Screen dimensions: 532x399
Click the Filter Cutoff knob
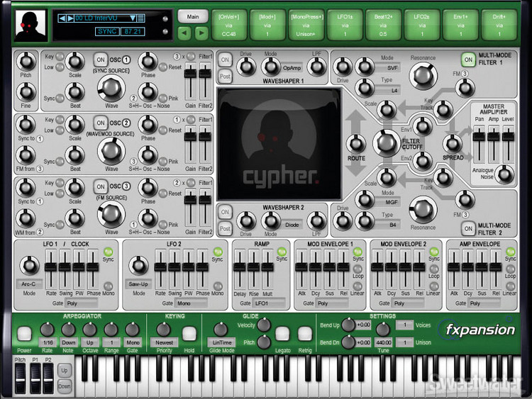387,142
